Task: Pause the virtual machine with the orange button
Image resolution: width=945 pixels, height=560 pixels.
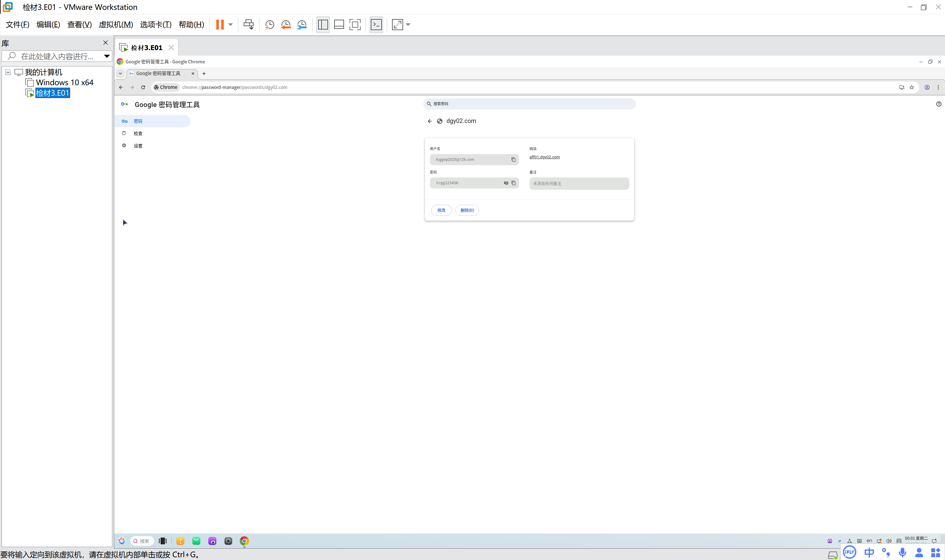Action: [220, 25]
